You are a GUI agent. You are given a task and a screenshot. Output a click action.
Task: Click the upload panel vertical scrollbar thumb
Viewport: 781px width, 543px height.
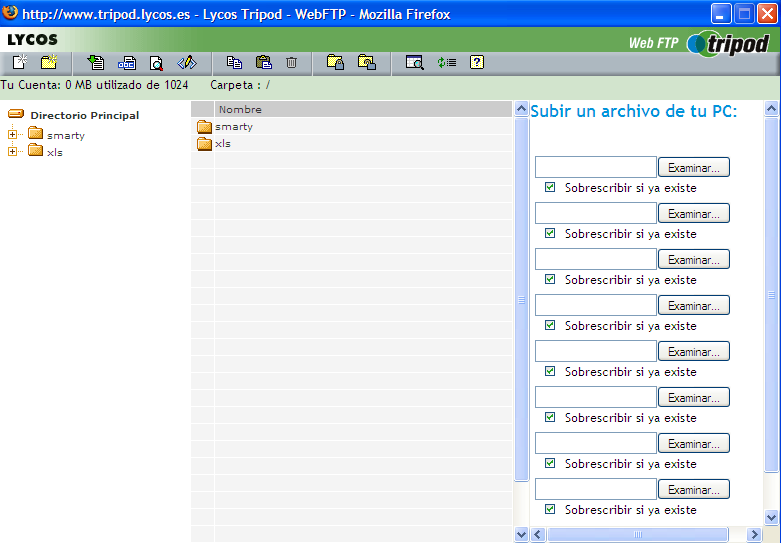click(771, 294)
